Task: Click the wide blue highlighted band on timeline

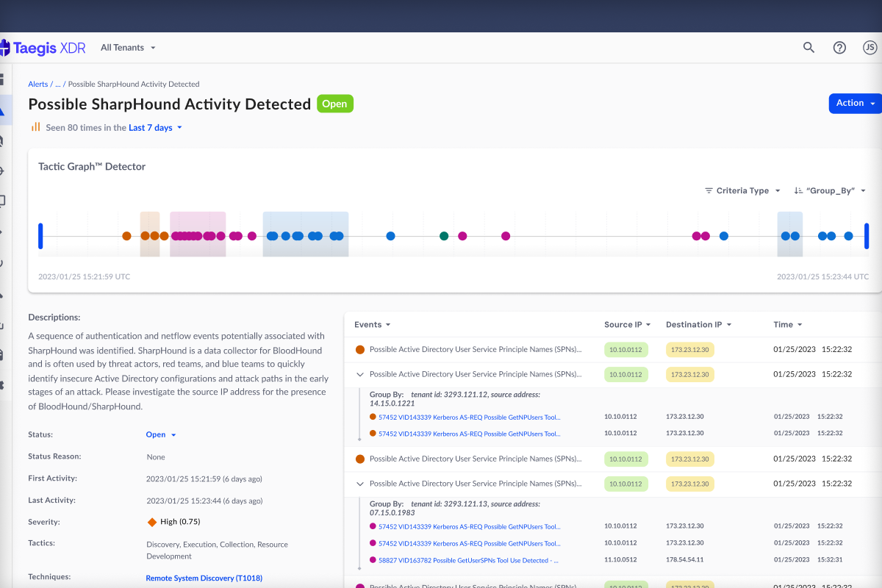Action: point(306,234)
